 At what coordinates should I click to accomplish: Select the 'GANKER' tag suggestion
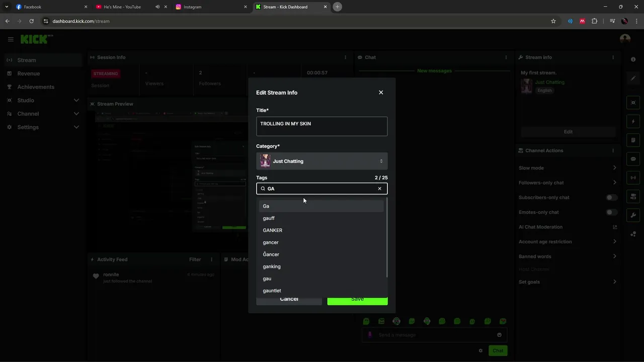click(x=321, y=230)
